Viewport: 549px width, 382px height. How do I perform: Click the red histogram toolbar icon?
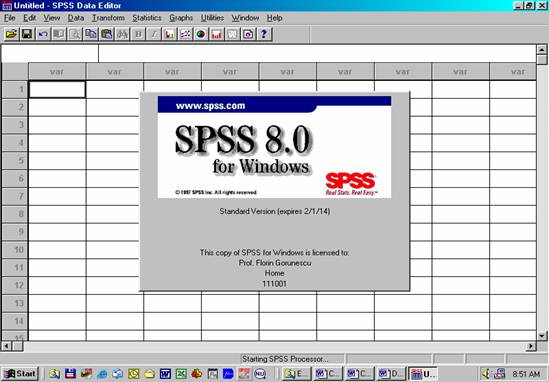click(x=217, y=34)
